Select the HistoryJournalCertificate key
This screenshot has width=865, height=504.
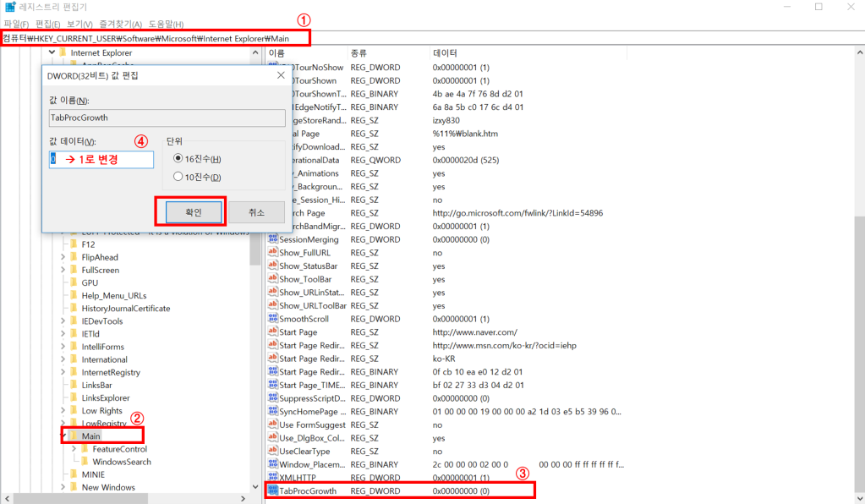click(x=126, y=309)
